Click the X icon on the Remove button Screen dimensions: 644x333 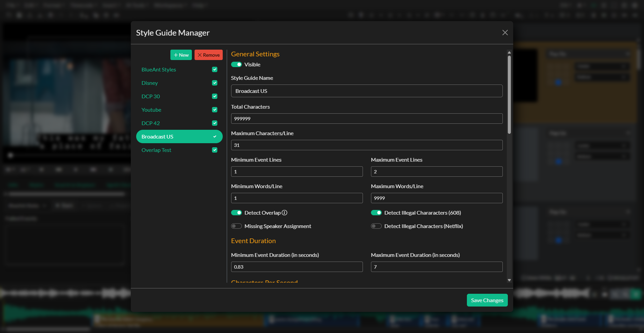(x=200, y=55)
